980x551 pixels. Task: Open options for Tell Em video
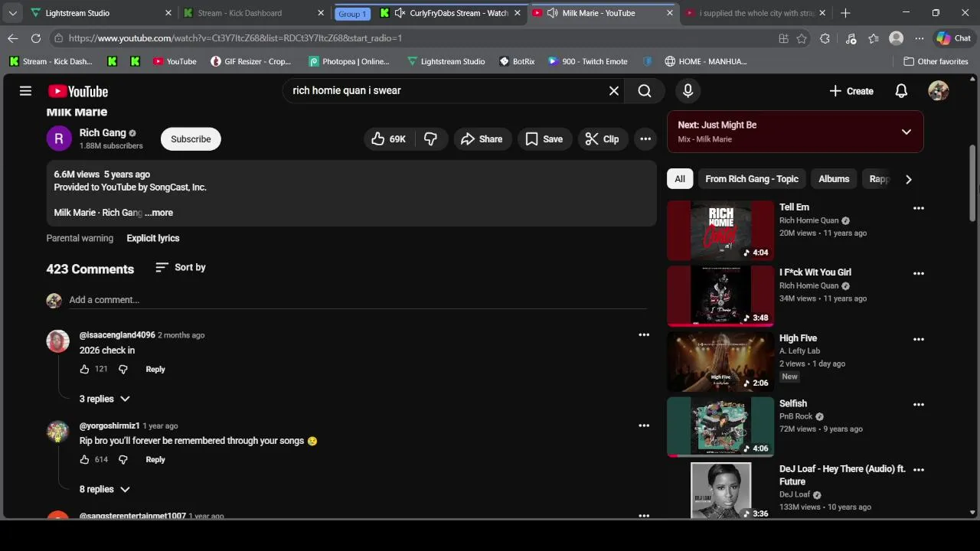point(919,207)
